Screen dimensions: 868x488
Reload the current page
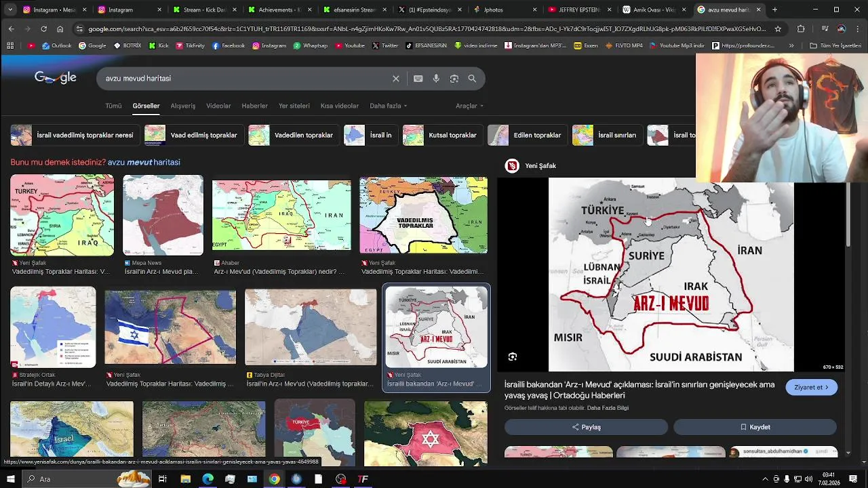[x=43, y=29]
